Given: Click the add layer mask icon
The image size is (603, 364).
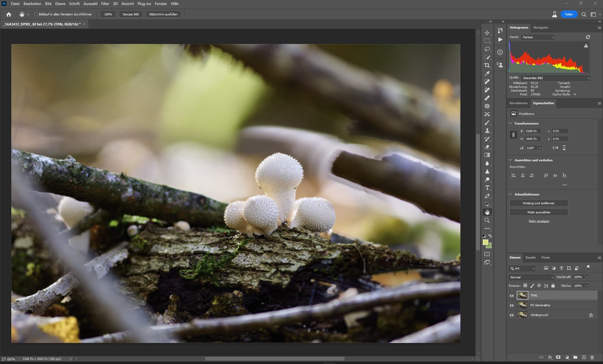Looking at the screenshot, I should coord(558,357).
